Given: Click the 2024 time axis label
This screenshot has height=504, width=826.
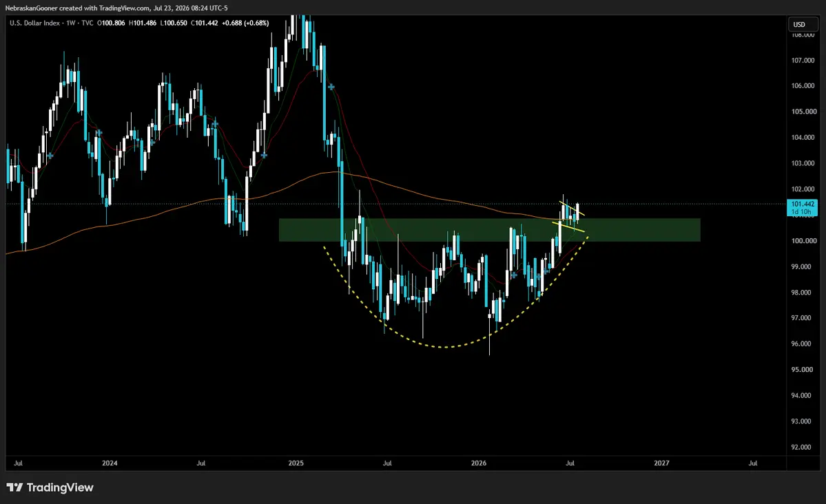Looking at the screenshot, I should pos(110,463).
